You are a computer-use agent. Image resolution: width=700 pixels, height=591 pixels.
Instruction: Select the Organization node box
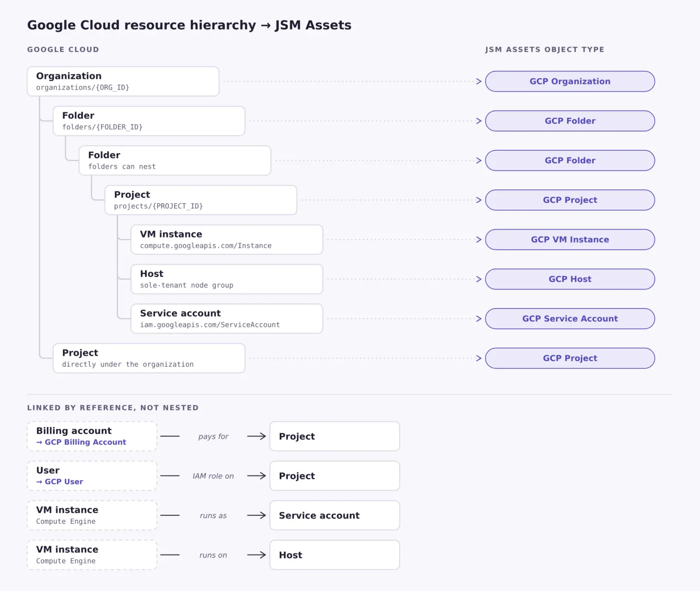click(123, 81)
